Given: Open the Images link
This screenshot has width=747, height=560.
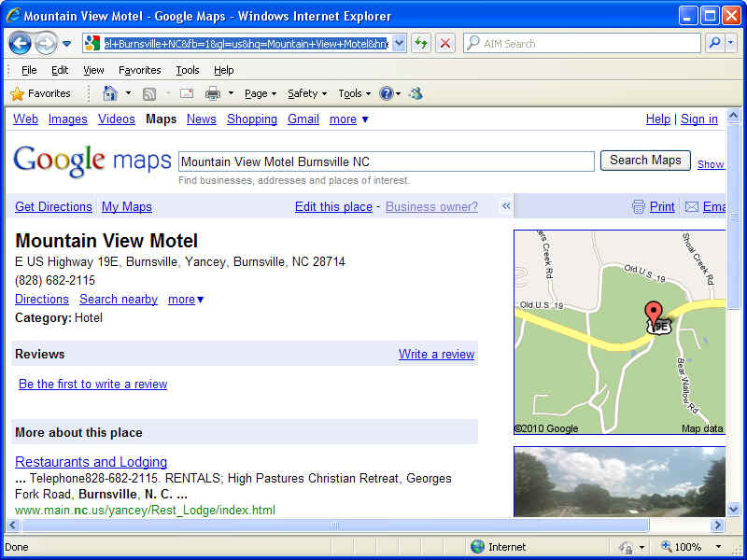Looking at the screenshot, I should click(67, 119).
